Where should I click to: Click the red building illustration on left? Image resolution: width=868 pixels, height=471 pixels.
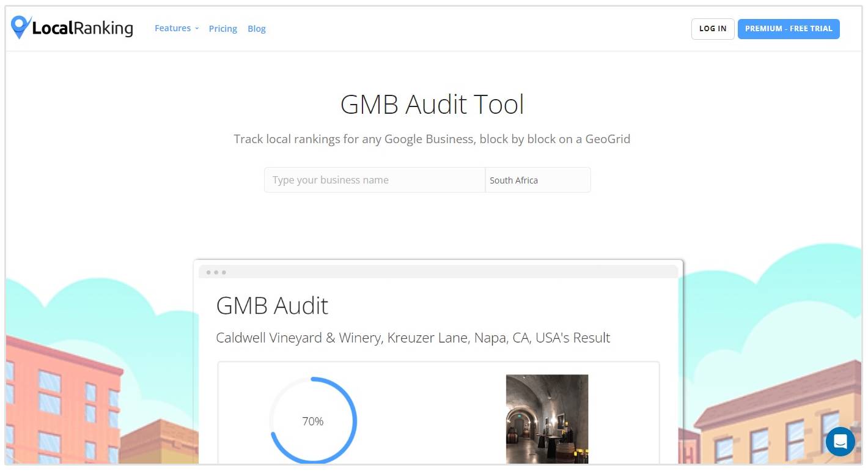61,398
